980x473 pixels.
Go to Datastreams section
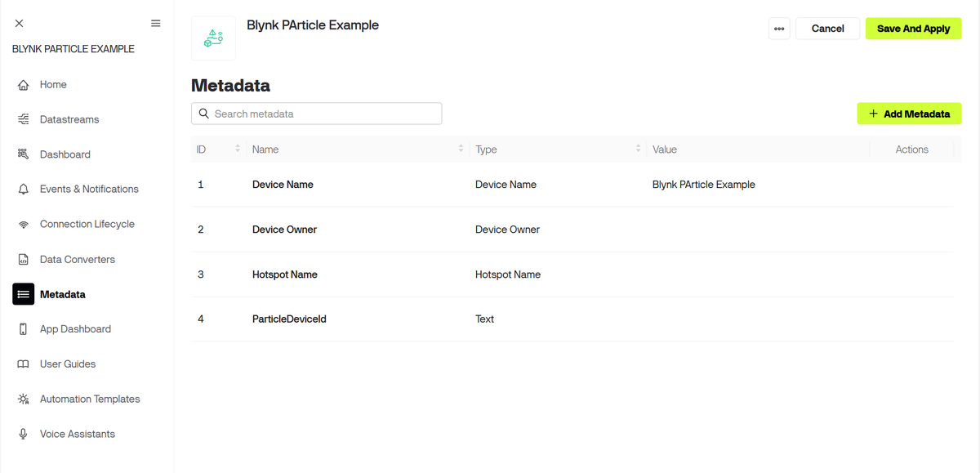69,119
